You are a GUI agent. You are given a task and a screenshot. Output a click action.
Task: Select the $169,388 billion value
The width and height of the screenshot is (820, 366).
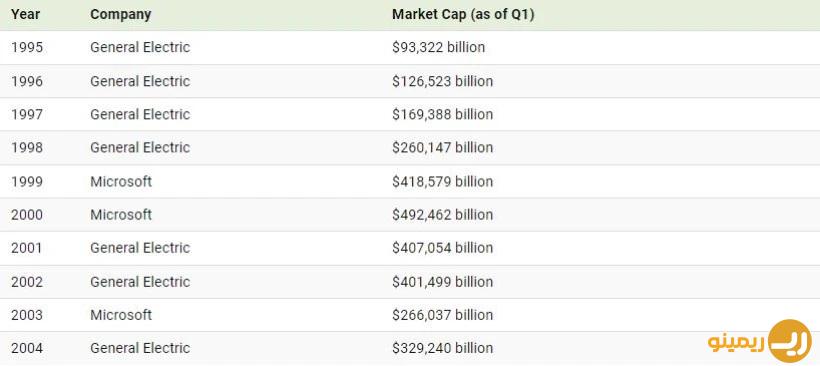click(x=442, y=115)
